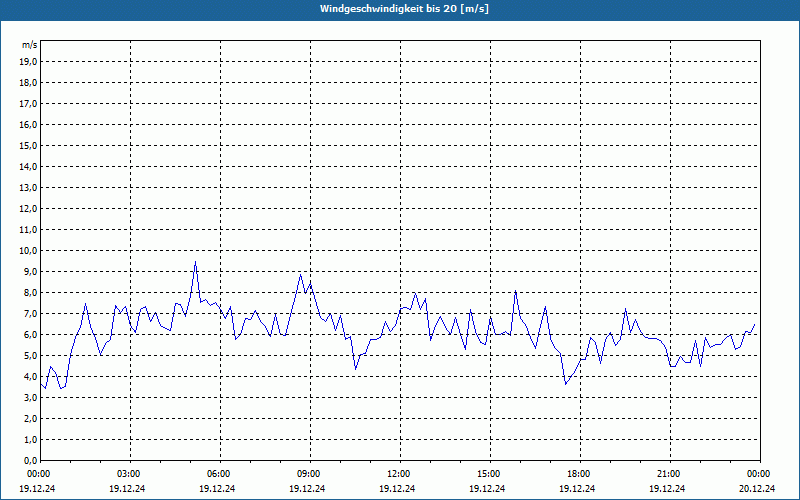Screen dimensions: 800x500
Task: Click the "m/s" unit label on the y-axis
Action: pyautogui.click(x=30, y=45)
